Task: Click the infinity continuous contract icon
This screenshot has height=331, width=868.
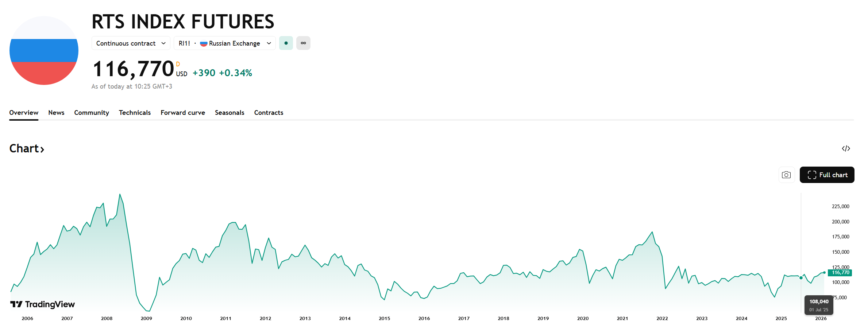Action: pos(303,43)
